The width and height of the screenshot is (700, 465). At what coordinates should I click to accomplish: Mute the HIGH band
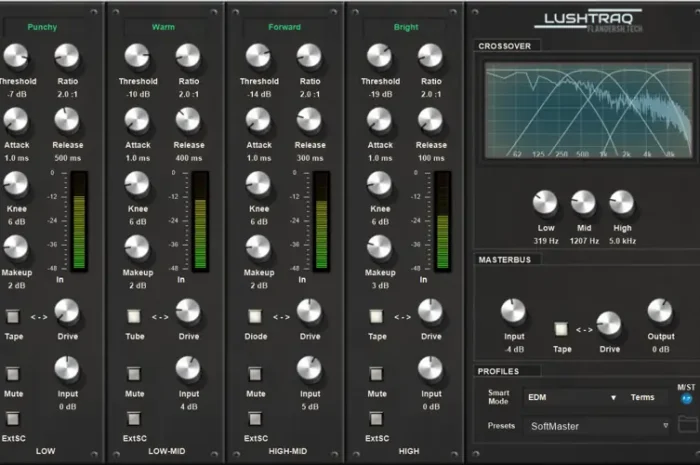point(376,374)
